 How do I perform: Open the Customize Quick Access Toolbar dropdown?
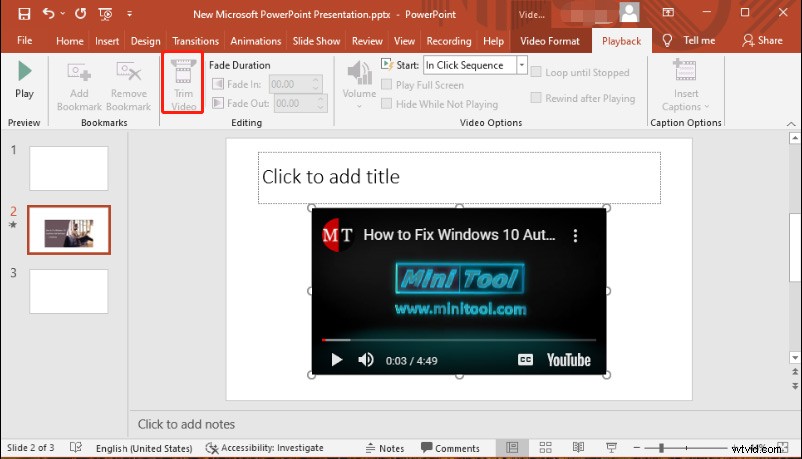[129, 14]
